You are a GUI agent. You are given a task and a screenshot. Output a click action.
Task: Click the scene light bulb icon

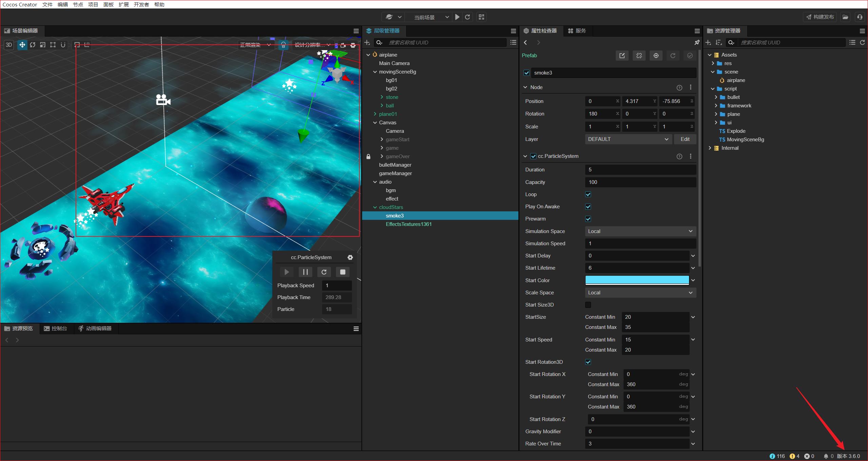click(x=283, y=45)
